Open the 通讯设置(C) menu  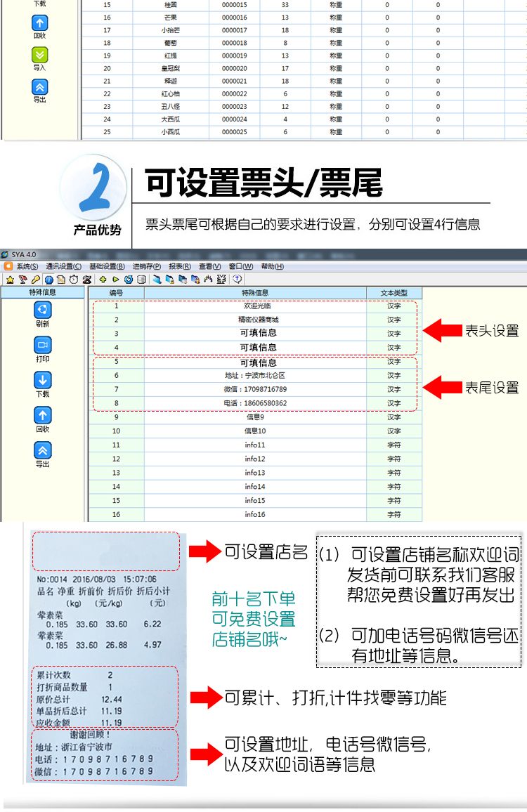point(64,267)
